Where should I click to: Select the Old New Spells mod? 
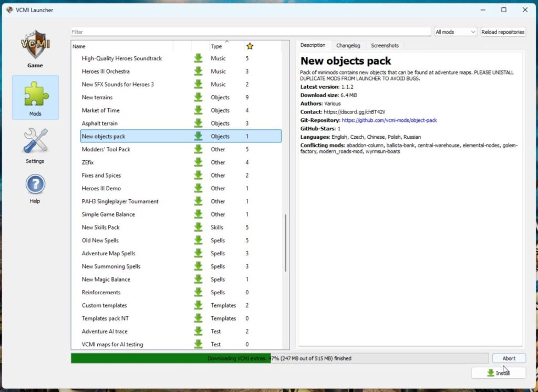pos(181,241)
